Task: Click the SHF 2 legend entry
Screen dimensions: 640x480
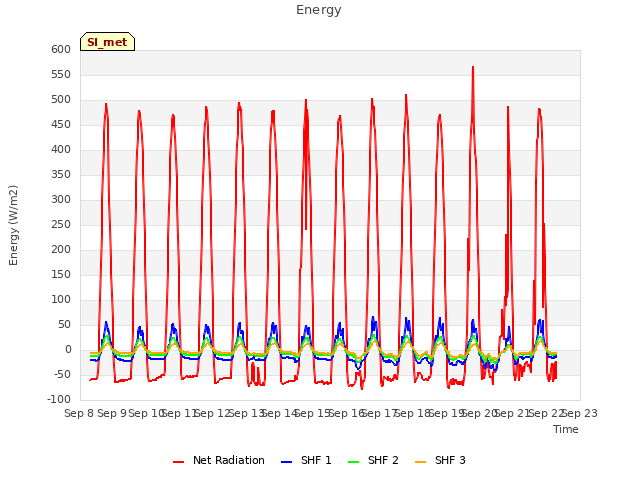Action: (x=373, y=460)
